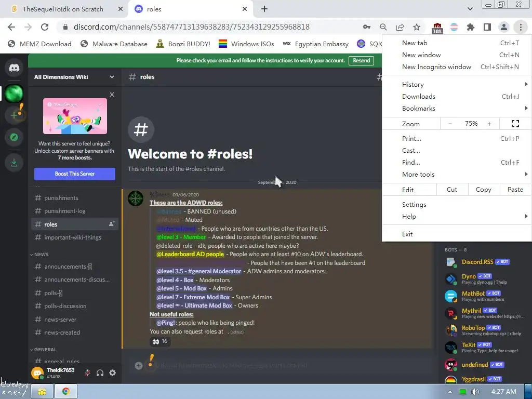Reload the Discord page
The image size is (532, 399).
tap(45, 27)
